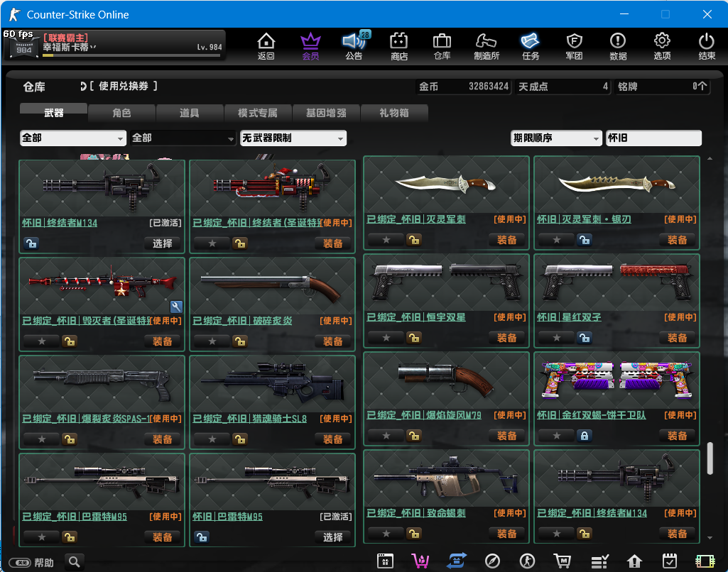Open the gift window icon in bottom bar
This screenshot has height=572, width=728.
click(385, 561)
